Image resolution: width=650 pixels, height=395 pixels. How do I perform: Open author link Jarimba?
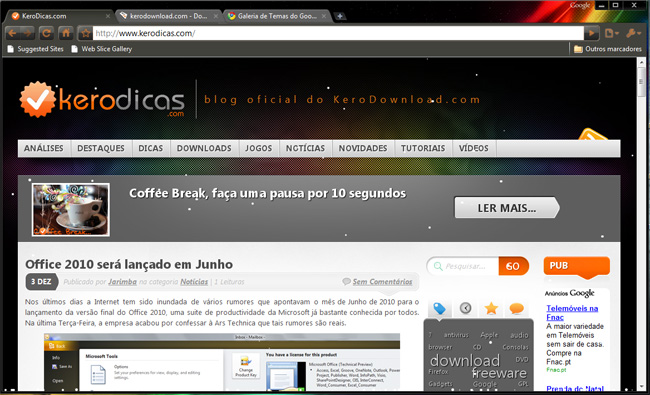[x=122, y=282]
